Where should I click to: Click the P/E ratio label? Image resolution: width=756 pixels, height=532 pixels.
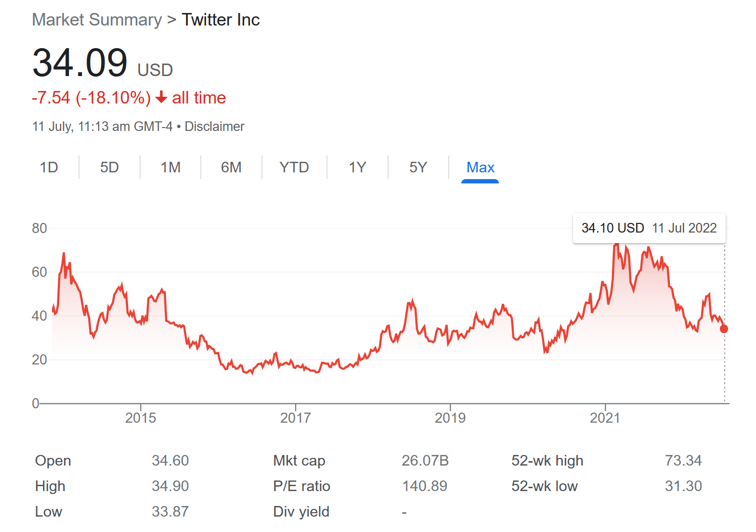click(x=301, y=486)
